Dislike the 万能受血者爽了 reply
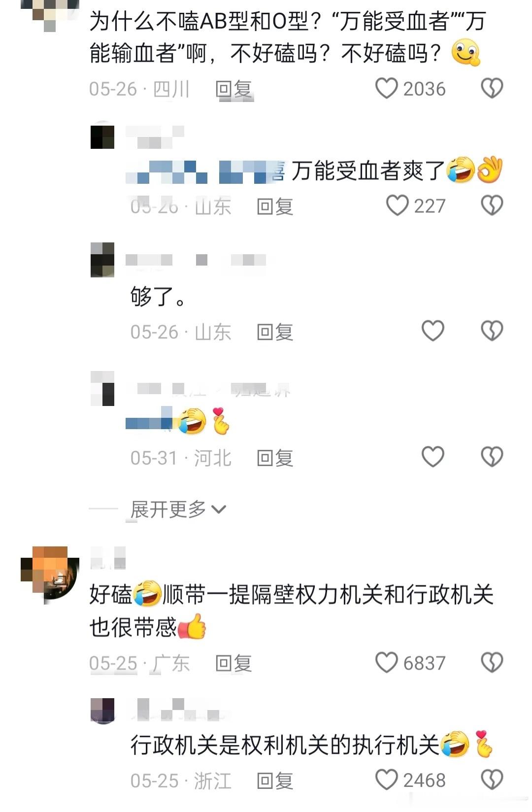The width and height of the screenshot is (532, 812). [x=492, y=205]
